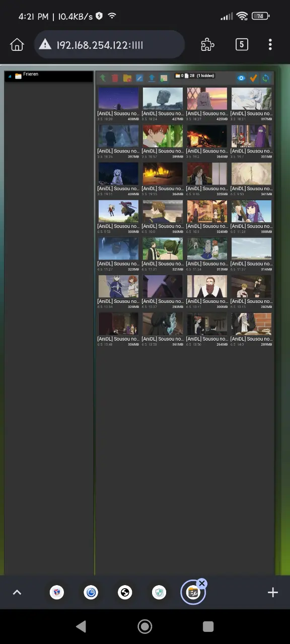Screen dimensions: 290x644
Task: Click the [AniDL] filename above 264MB
Action: (x=207, y=339)
